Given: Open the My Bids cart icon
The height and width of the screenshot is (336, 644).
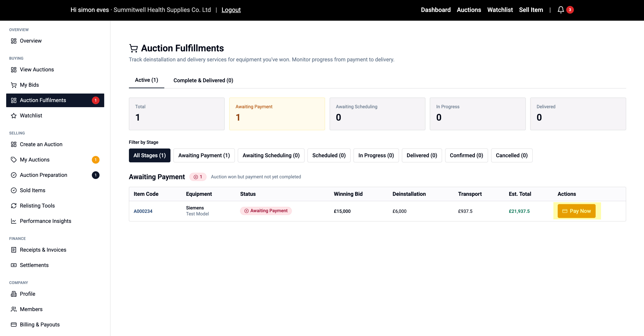Looking at the screenshot, I should click(x=13, y=85).
